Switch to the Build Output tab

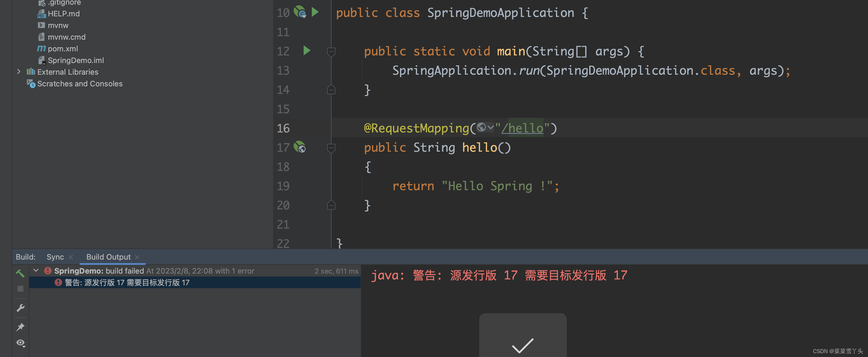pyautogui.click(x=109, y=257)
